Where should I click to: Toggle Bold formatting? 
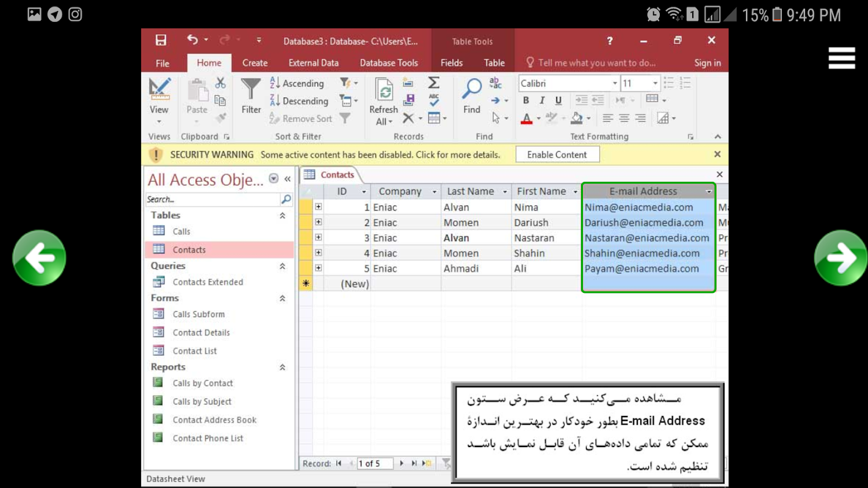526,101
